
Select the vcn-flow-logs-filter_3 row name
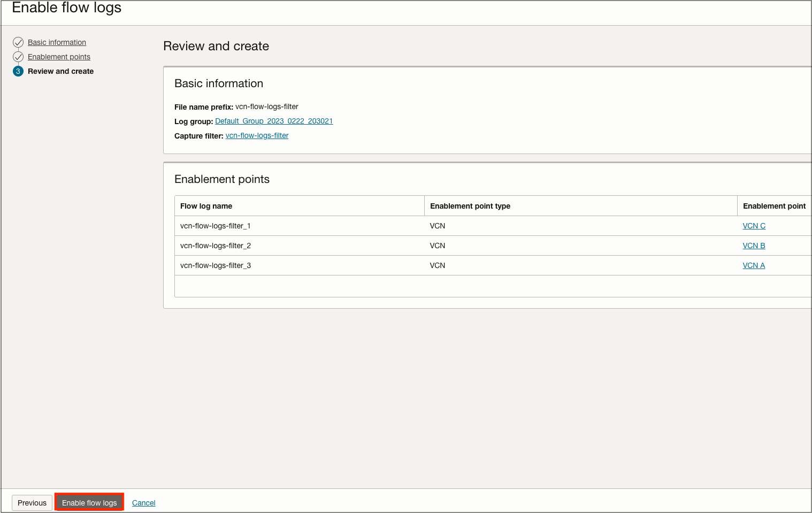215,265
